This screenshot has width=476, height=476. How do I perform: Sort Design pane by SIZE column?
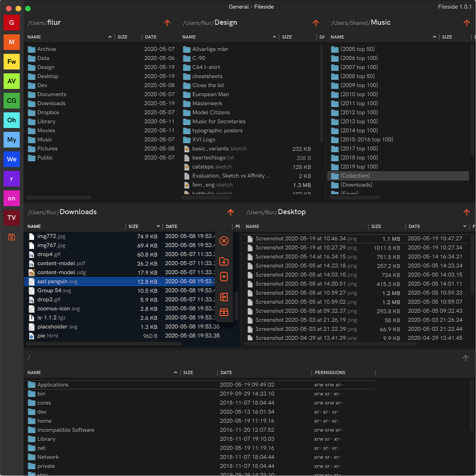point(287,37)
